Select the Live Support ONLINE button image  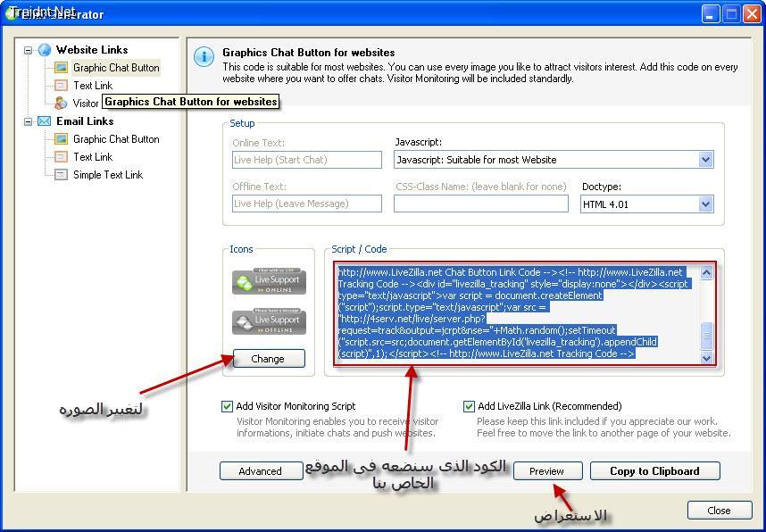click(270, 281)
